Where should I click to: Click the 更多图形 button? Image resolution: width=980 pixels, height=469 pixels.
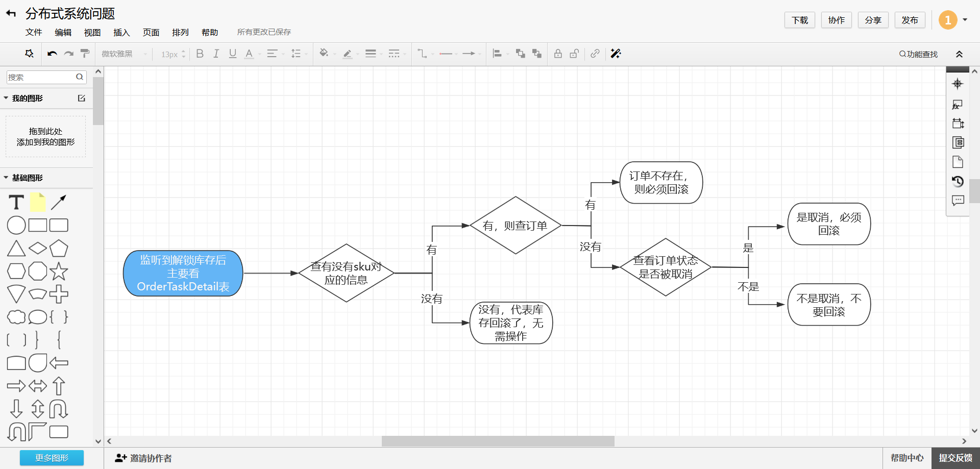[x=52, y=458]
